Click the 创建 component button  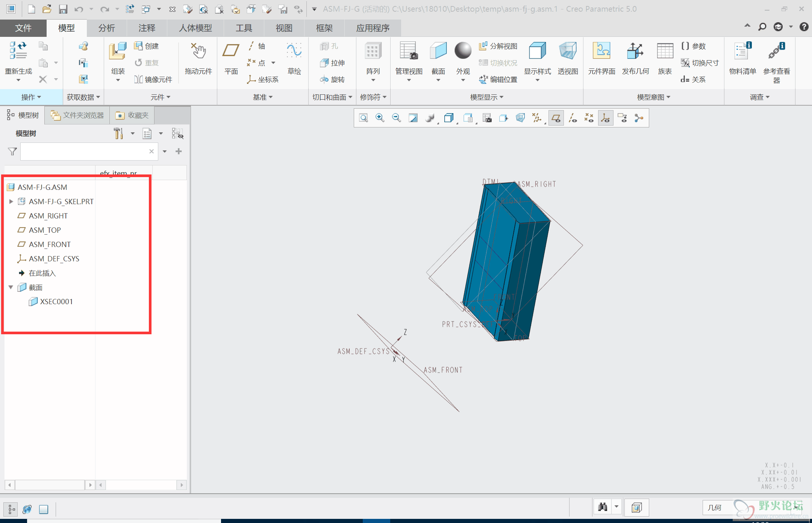(147, 46)
